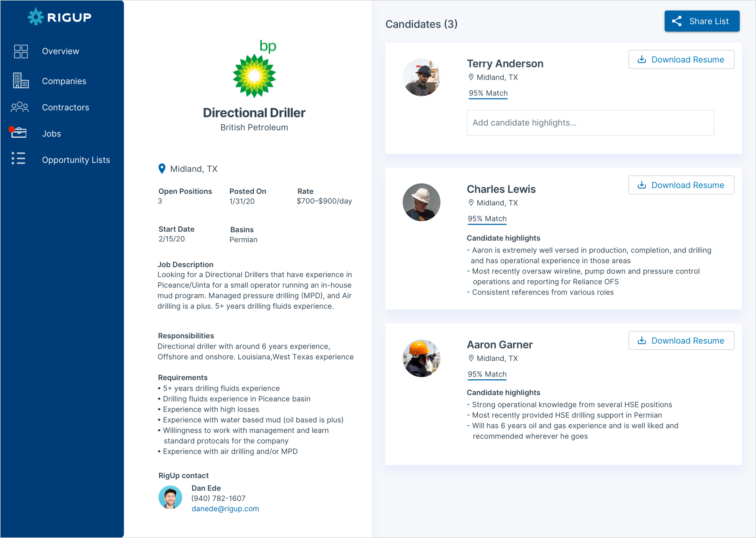Open the Overview menu item

60,51
